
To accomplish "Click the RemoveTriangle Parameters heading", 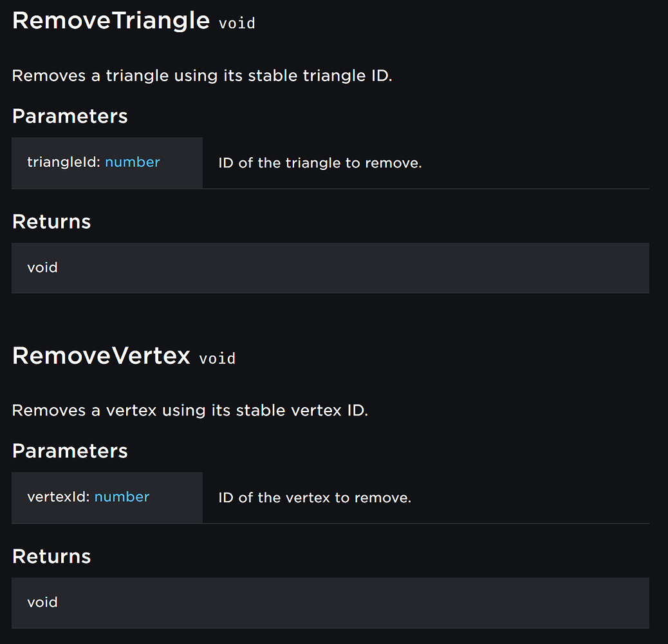I will pos(70,116).
